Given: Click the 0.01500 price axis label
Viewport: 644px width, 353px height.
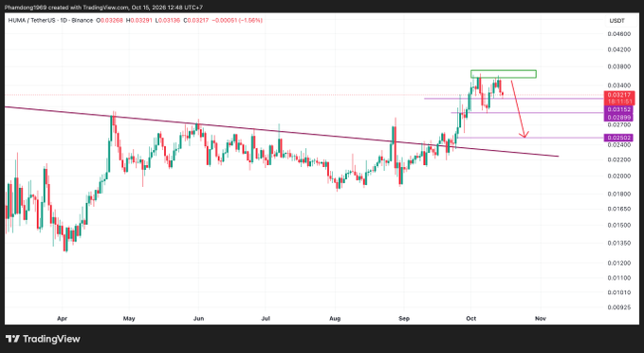Looking at the screenshot, I should point(619,225).
